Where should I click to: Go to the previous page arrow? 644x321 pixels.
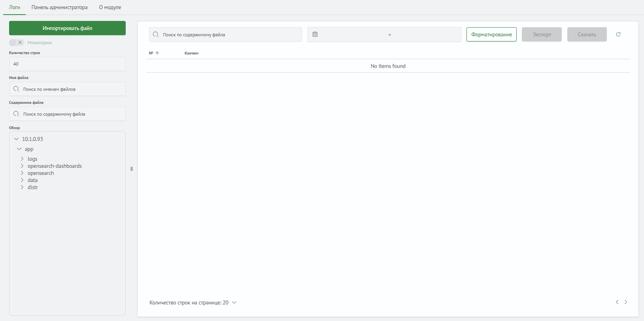[617, 302]
